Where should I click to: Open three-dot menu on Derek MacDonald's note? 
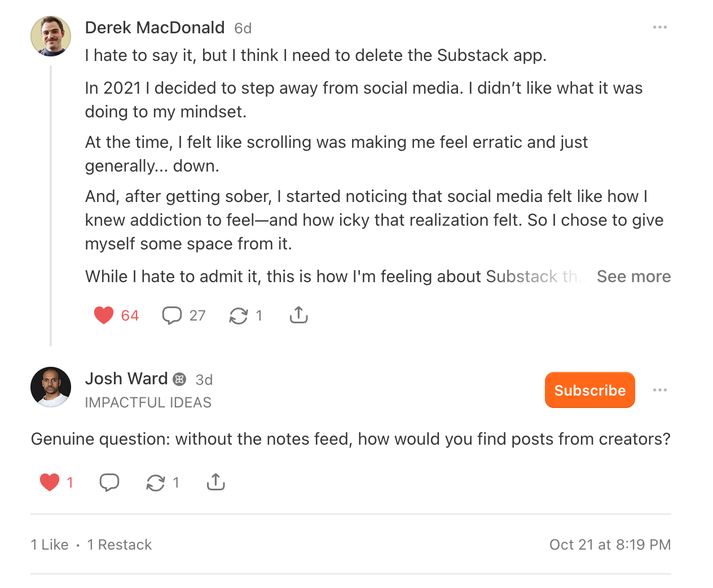click(x=659, y=27)
